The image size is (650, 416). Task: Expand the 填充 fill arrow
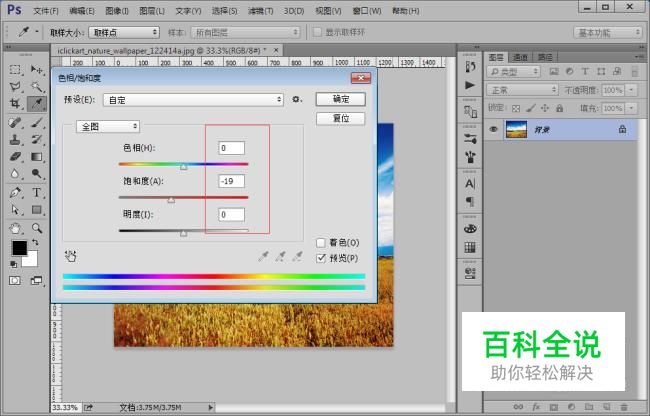point(631,108)
